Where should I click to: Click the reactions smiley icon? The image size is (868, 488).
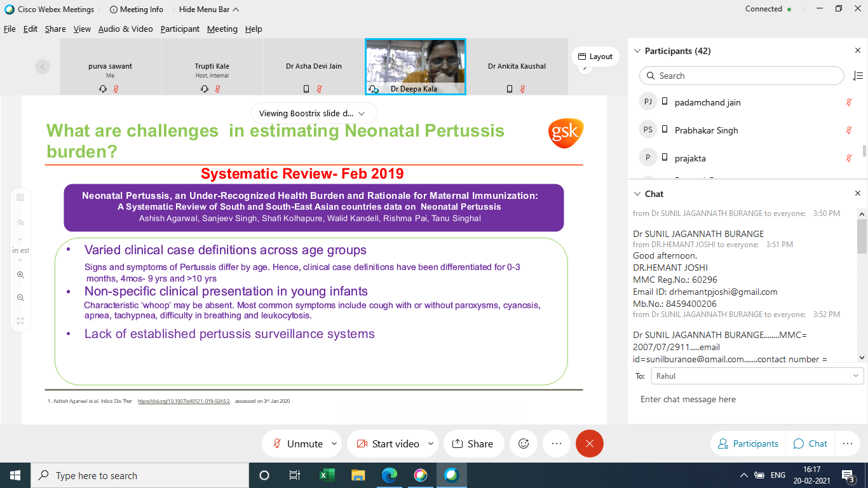point(524,444)
